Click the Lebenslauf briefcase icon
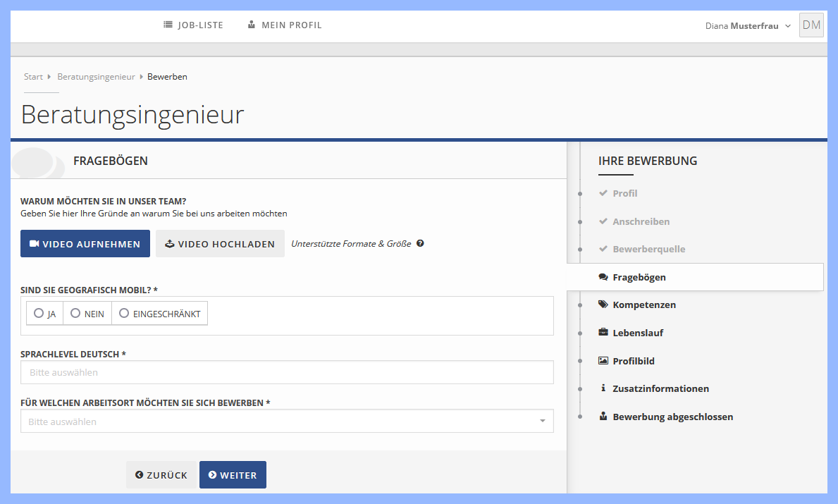This screenshot has width=838, height=504. [603, 333]
